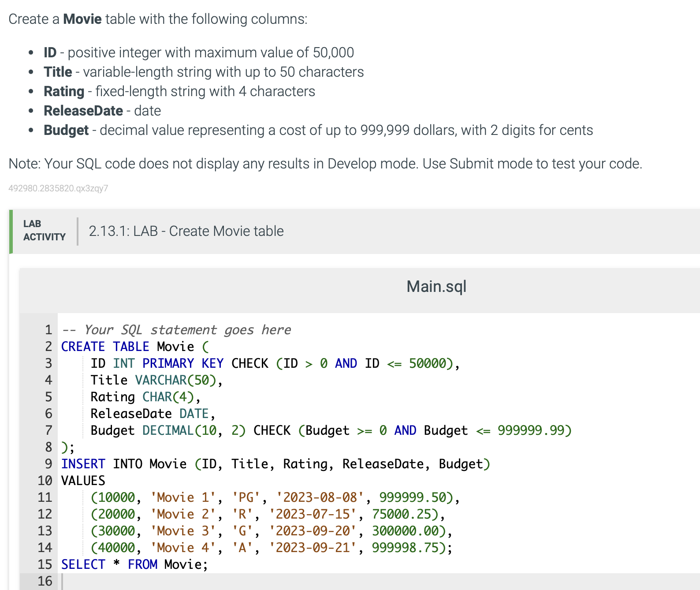Click line number 10 in the gutter
This screenshot has width=700, height=590.
coord(45,481)
